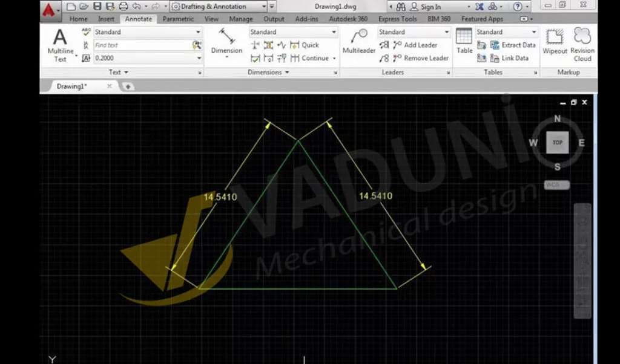
Task: Click the Plot icon in Quick Access toolbar
Action: click(x=123, y=6)
